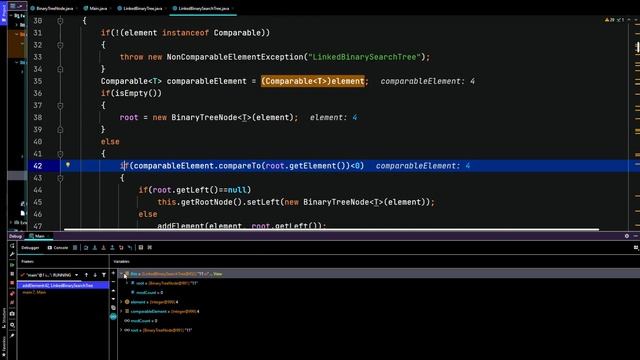Image resolution: width=640 pixels, height=360 pixels.
Task: Expand the bottom root watch node
Action: (x=121, y=330)
